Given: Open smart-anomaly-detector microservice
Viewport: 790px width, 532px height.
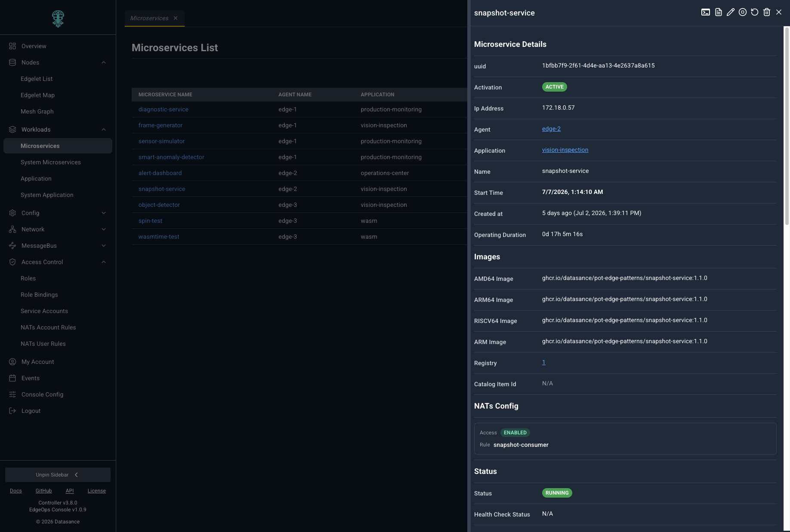Looking at the screenshot, I should pos(171,157).
